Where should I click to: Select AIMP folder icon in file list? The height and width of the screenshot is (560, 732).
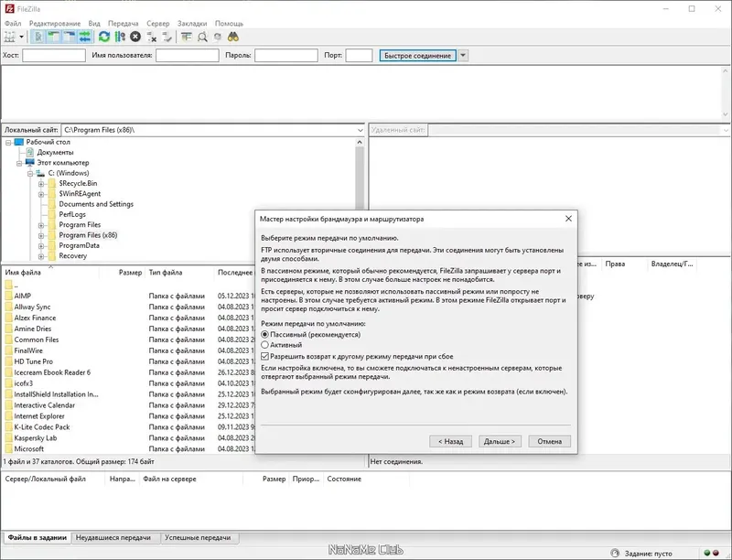click(x=8, y=296)
